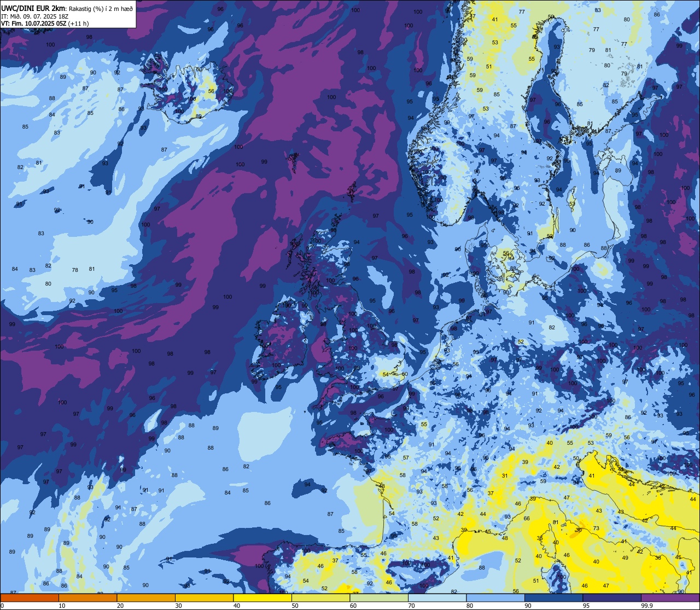Click the humidity value 78 over the Atlantic
This screenshot has height=610, width=700.
coord(75,270)
